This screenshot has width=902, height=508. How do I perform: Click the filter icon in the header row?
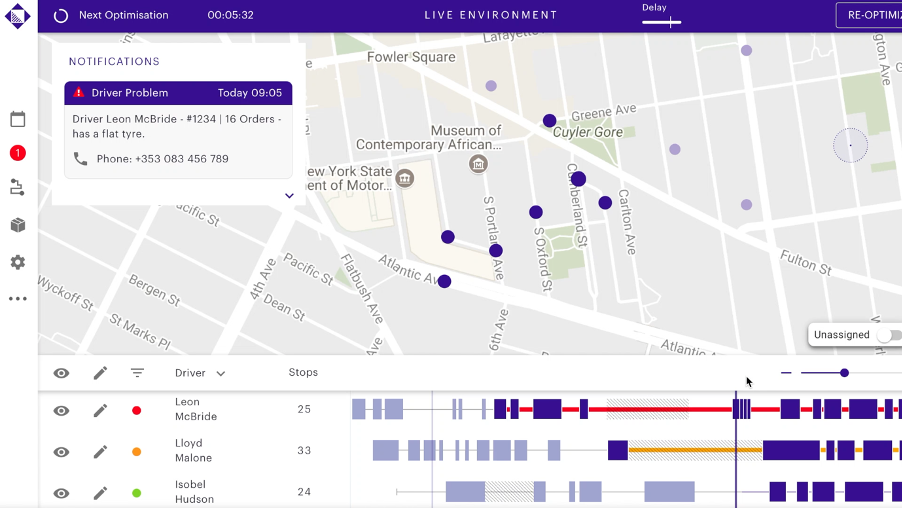tap(137, 373)
